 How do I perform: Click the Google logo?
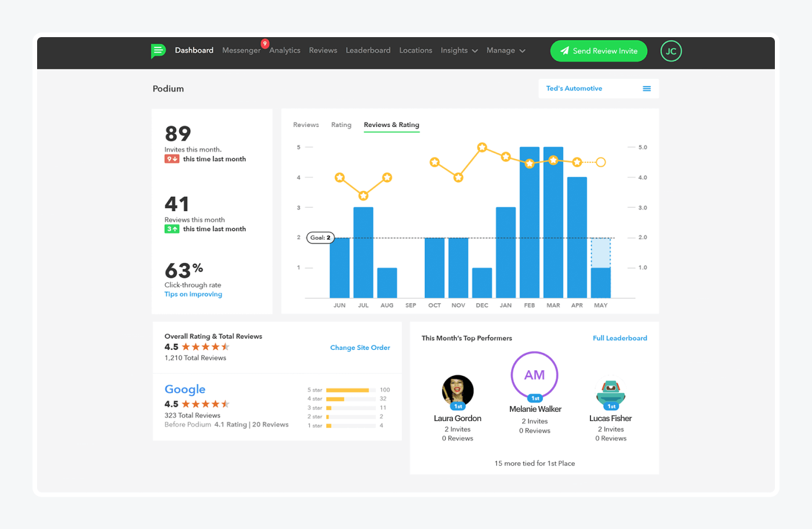[185, 389]
